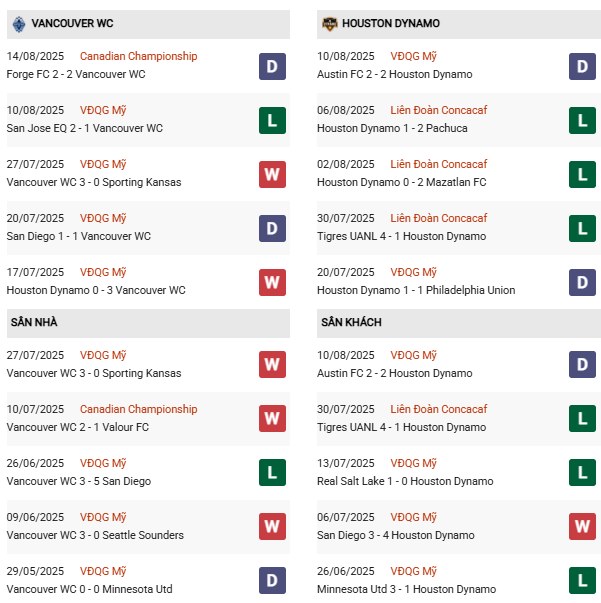Viewport: 601px width, 603px height.
Task: Click W badge for Vancouver vs Sporting Kansas on 27/07
Action: pos(272,174)
